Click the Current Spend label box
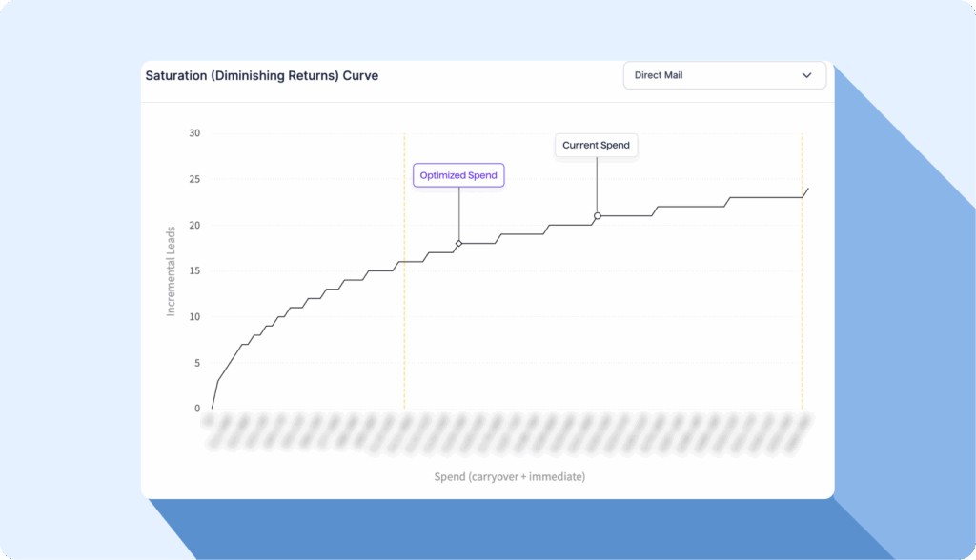976x560 pixels. pos(596,146)
